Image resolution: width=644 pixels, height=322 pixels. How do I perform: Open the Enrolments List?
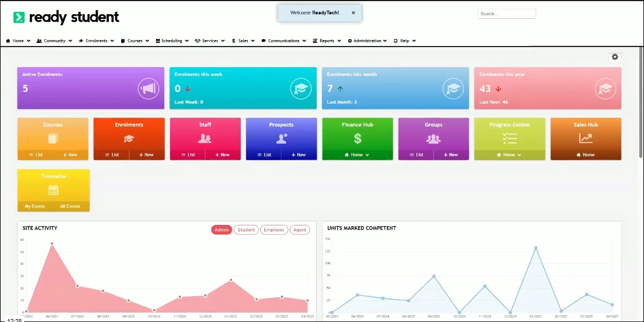111,155
